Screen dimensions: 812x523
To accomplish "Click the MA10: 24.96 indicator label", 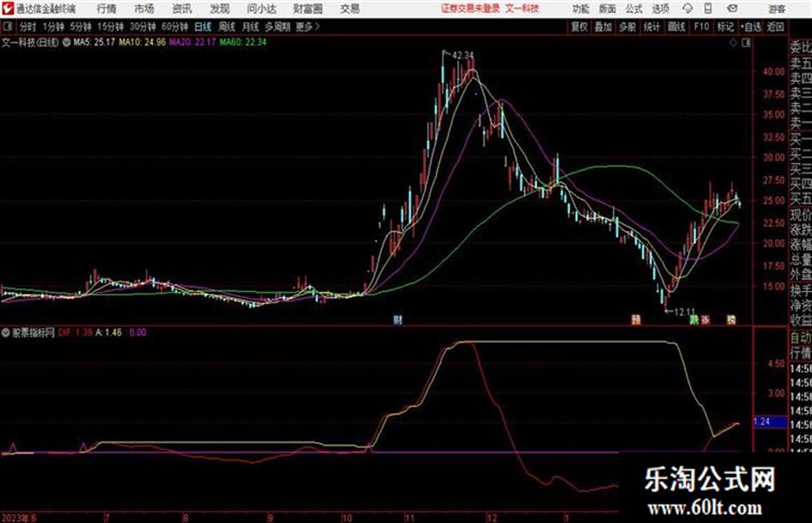I will pyautogui.click(x=143, y=42).
